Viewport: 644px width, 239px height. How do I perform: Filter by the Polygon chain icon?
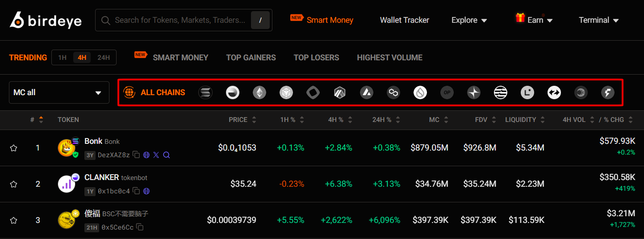click(x=393, y=92)
